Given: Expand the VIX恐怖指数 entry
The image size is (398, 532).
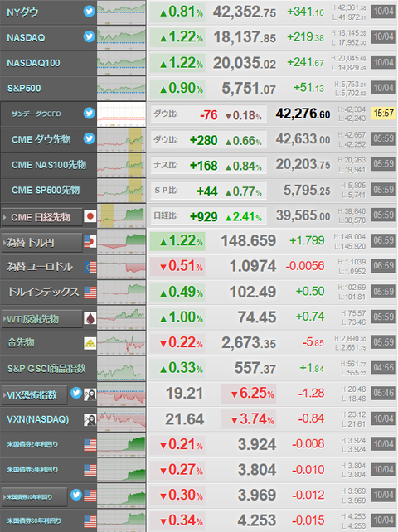Looking at the screenshot, I should [34, 395].
